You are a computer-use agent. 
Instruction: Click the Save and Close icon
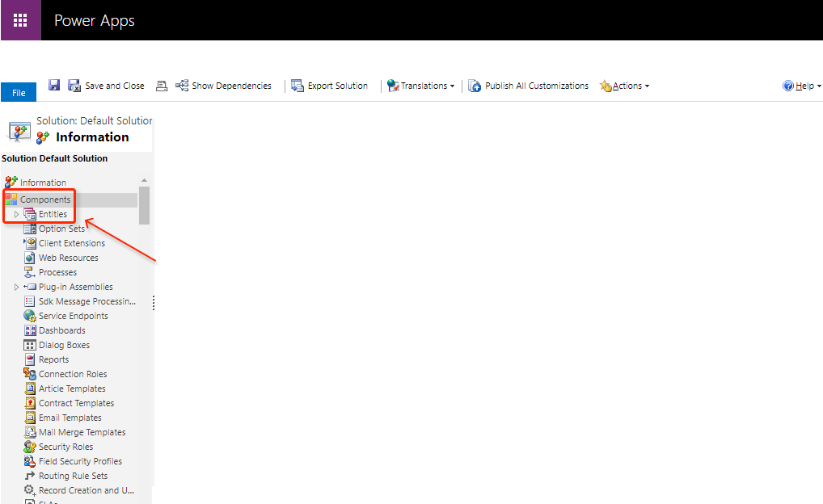[74, 86]
